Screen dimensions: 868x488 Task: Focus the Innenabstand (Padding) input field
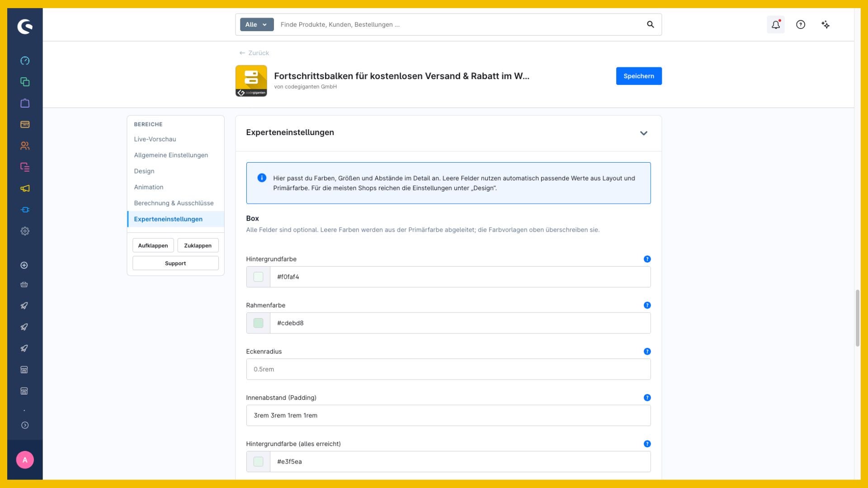[448, 415]
